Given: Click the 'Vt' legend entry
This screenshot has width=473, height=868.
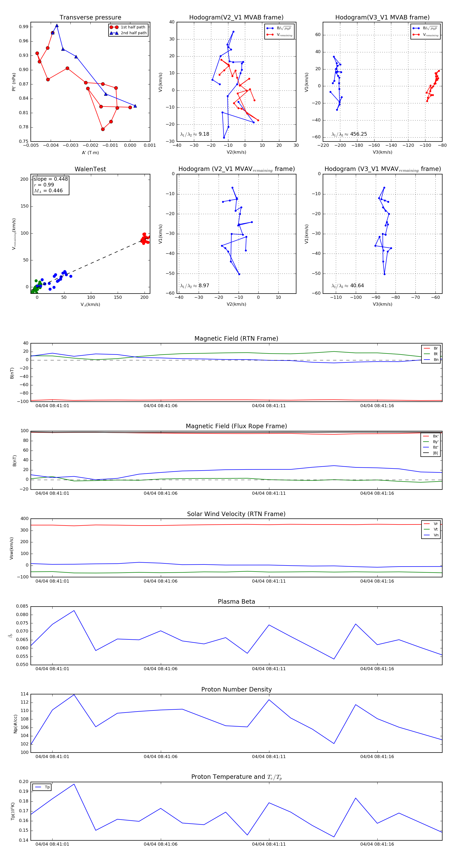Looking at the screenshot, I should 431,529.
